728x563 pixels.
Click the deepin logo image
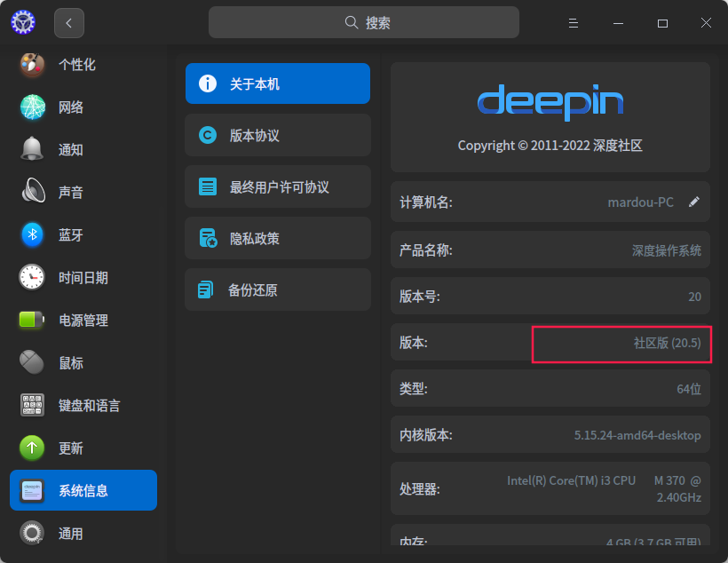(x=550, y=102)
